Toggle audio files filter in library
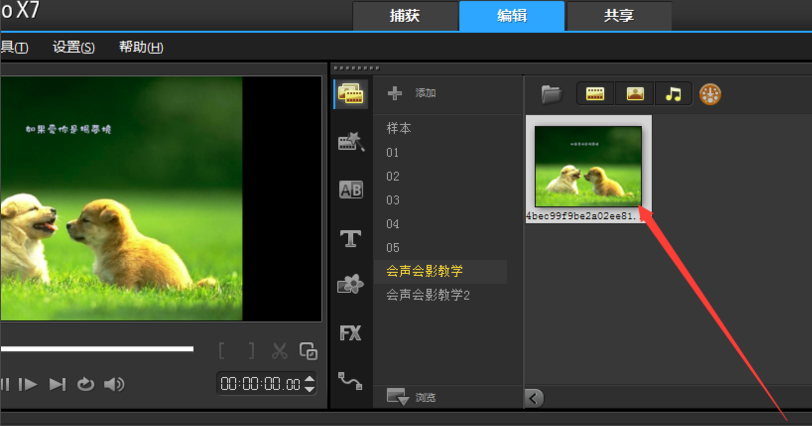Screen dimensions: 812x426 (673, 94)
